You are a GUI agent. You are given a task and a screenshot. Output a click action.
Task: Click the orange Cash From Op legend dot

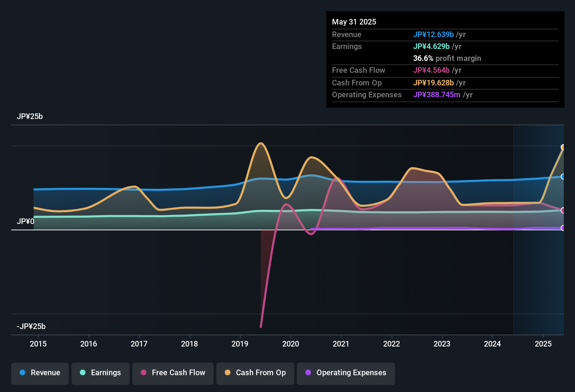pos(228,372)
